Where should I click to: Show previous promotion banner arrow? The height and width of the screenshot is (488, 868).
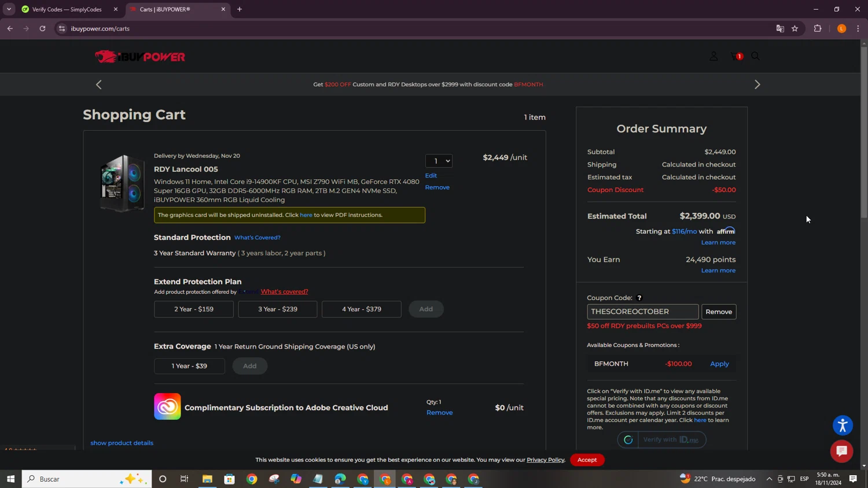tap(99, 84)
